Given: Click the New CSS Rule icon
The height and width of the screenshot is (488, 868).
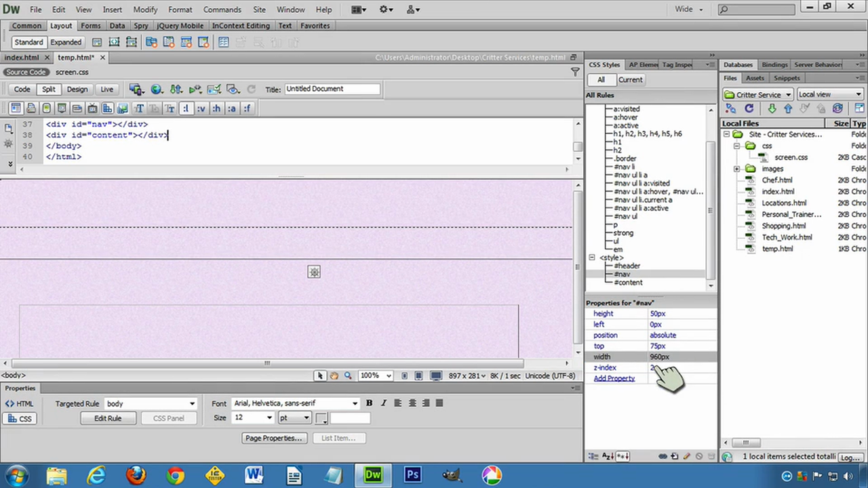Looking at the screenshot, I should point(674,455).
